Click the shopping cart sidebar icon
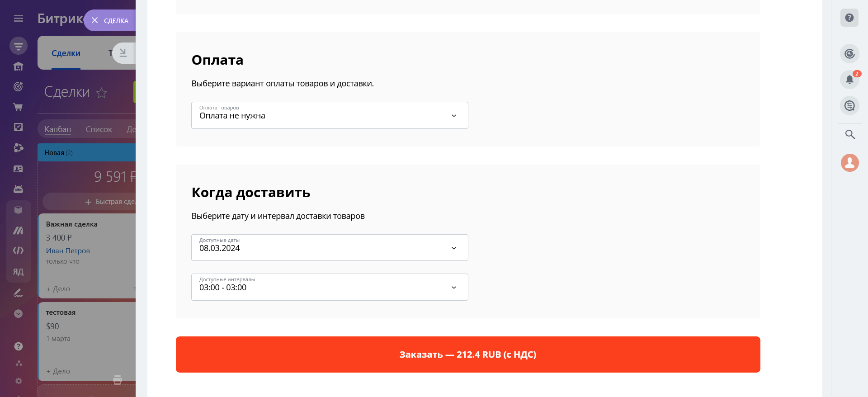The height and width of the screenshot is (397, 868). [x=18, y=107]
